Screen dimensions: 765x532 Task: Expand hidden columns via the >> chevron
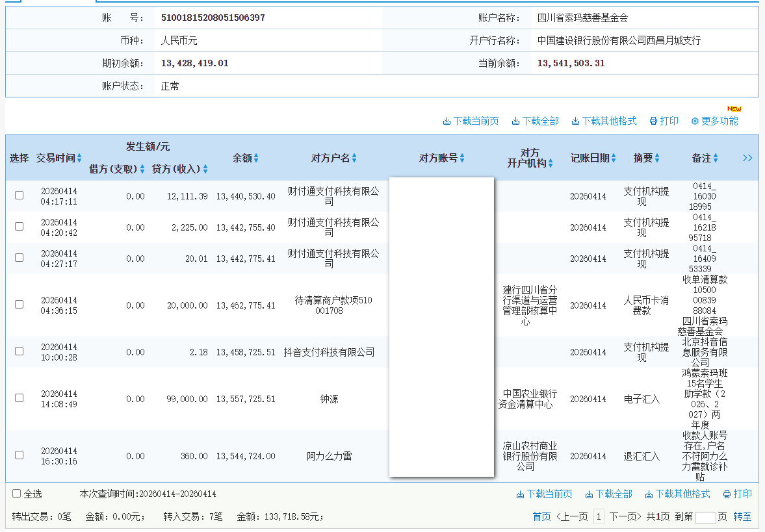coord(747,157)
